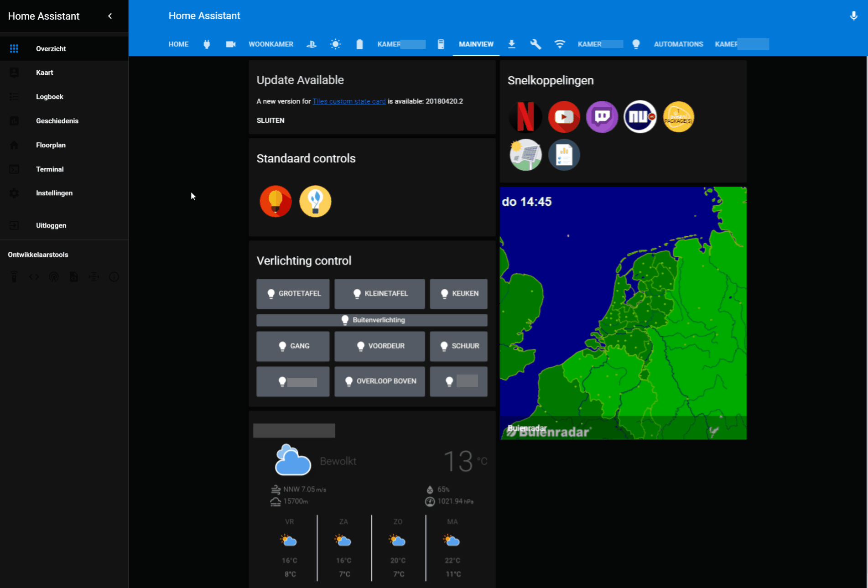The height and width of the screenshot is (588, 868).
Task: Start voice command with the microphone icon
Action: [x=854, y=16]
